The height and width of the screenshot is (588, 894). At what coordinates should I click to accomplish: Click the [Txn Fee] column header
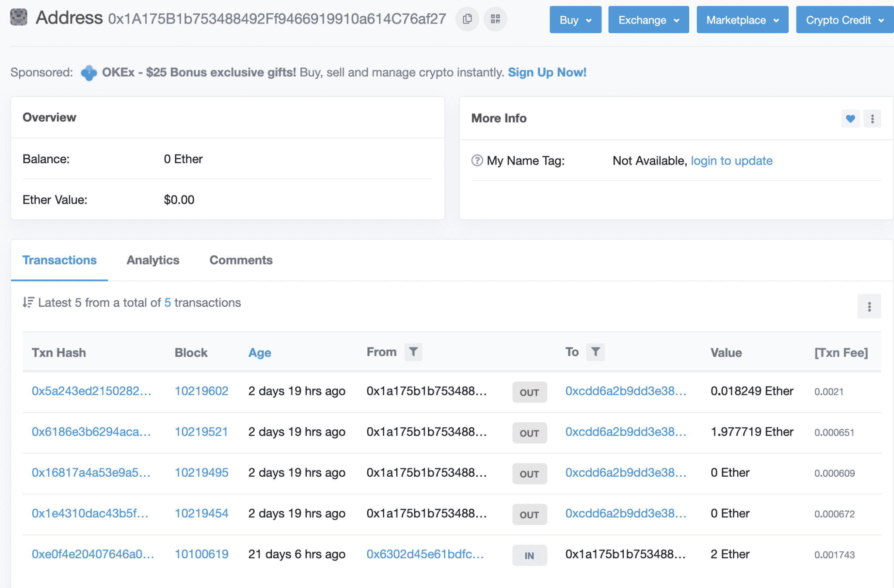point(841,353)
